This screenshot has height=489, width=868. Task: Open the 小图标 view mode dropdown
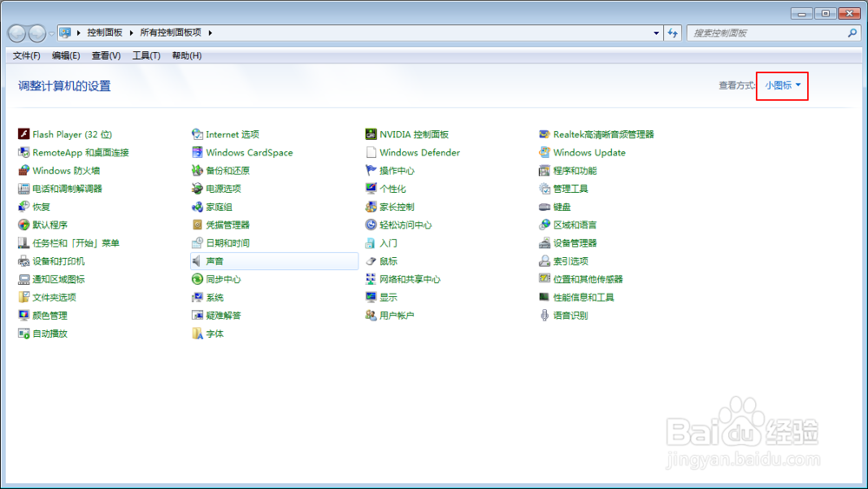(783, 85)
